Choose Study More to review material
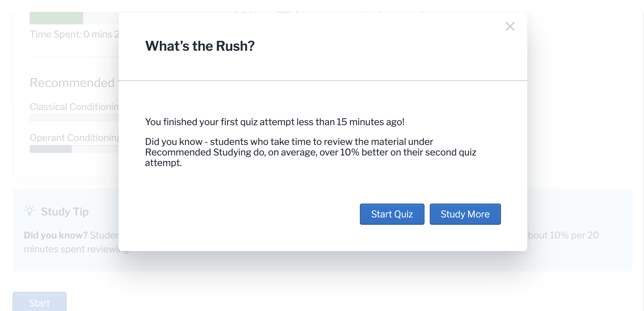Screen dimensions: 644x311 (x=465, y=214)
